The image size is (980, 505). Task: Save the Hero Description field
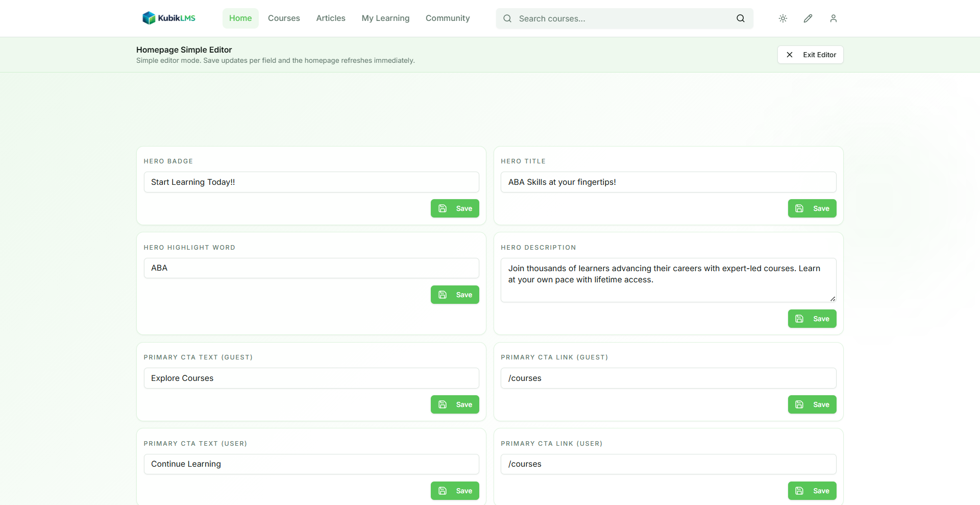point(812,319)
